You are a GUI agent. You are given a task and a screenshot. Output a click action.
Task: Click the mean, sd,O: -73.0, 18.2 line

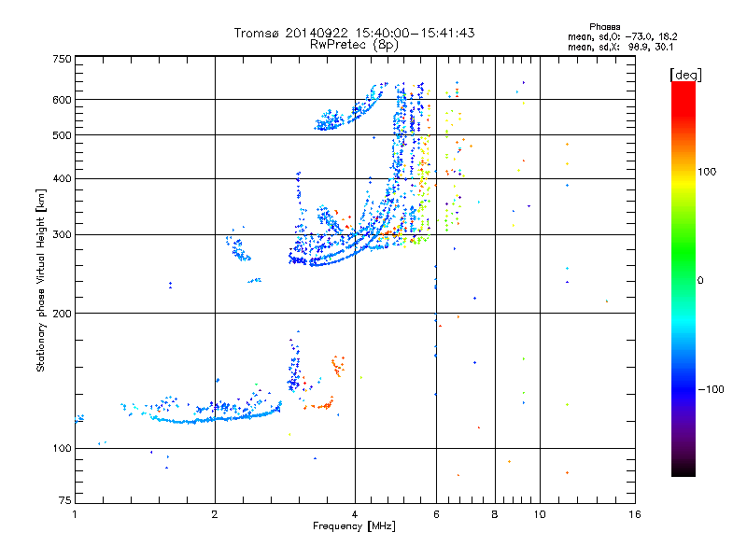pyautogui.click(x=622, y=37)
